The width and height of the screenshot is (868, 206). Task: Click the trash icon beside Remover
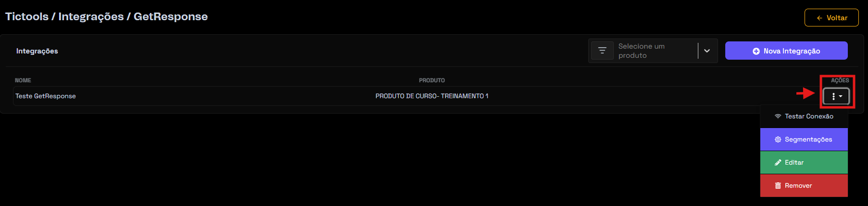pyautogui.click(x=778, y=186)
